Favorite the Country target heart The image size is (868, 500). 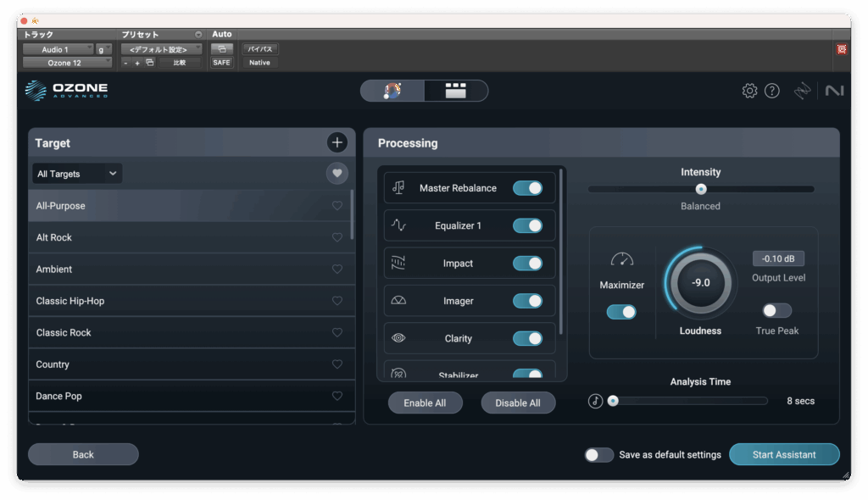[x=337, y=364]
